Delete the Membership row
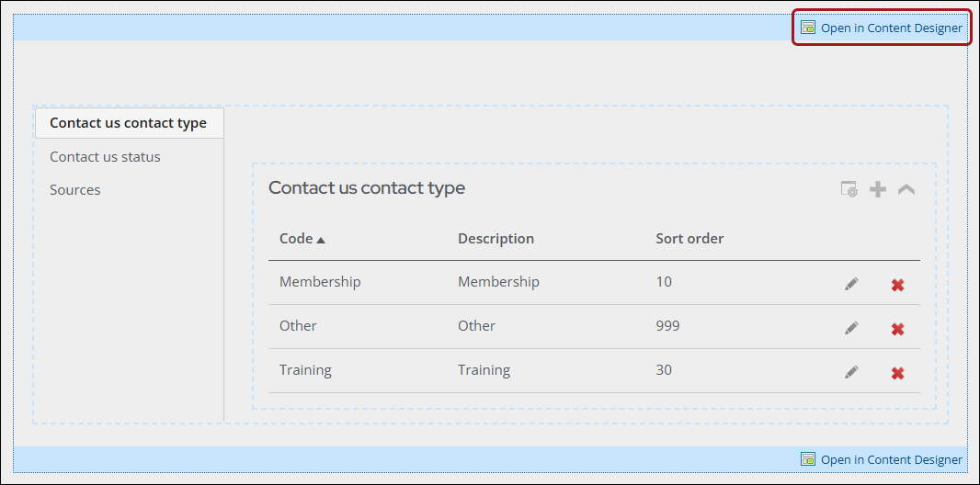Viewport: 980px width, 485px height. pos(897,285)
